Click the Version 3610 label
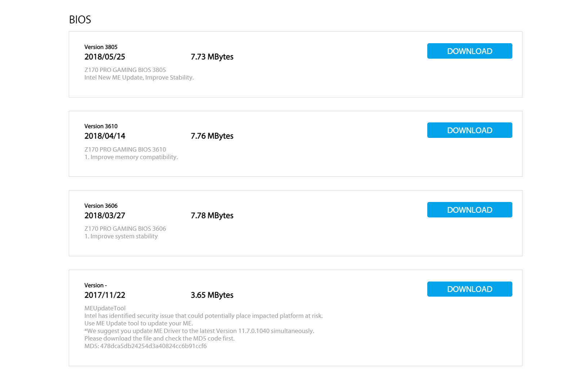Viewport: 588px width, 369px height. click(x=101, y=126)
